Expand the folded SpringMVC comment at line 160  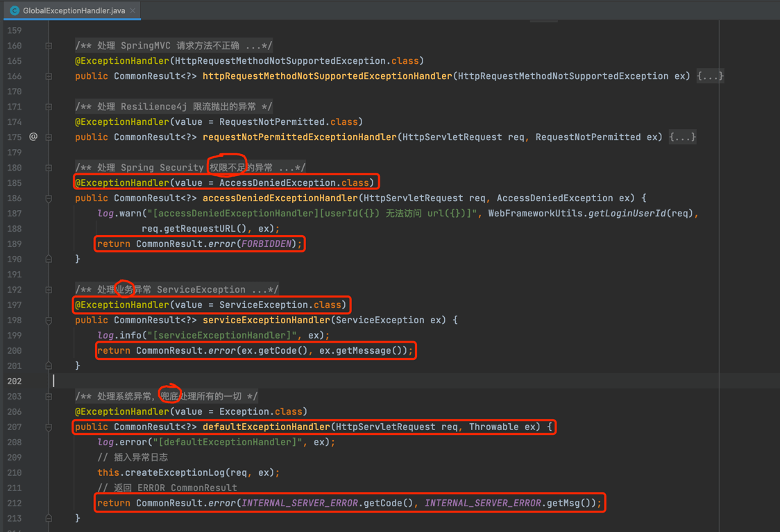click(47, 45)
